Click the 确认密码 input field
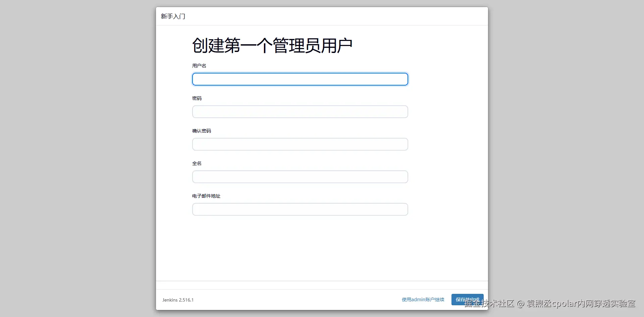This screenshot has height=317, width=644. point(300,144)
